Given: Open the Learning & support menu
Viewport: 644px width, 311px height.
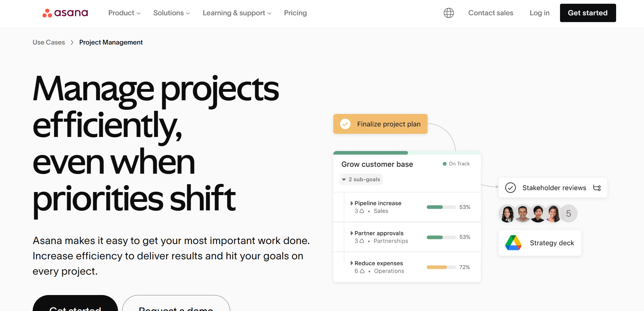Looking at the screenshot, I should (237, 13).
